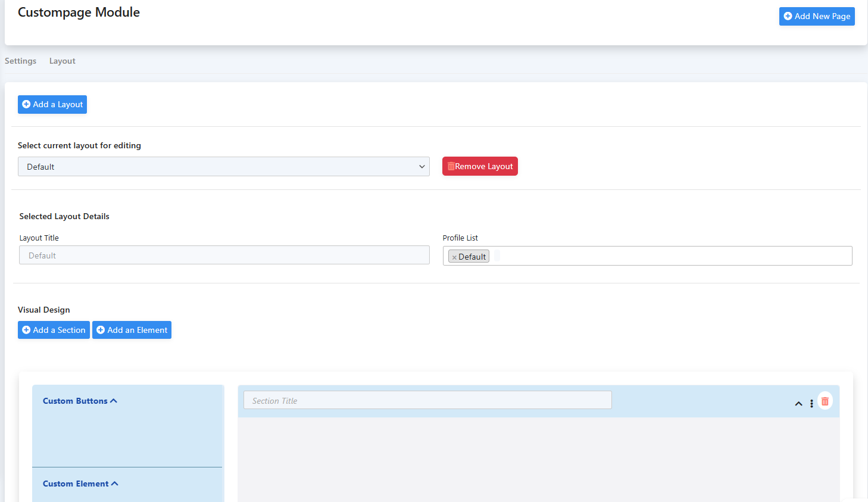Click the empty Custom Buttons panel area
This screenshot has height=502, width=868.
tap(127, 438)
